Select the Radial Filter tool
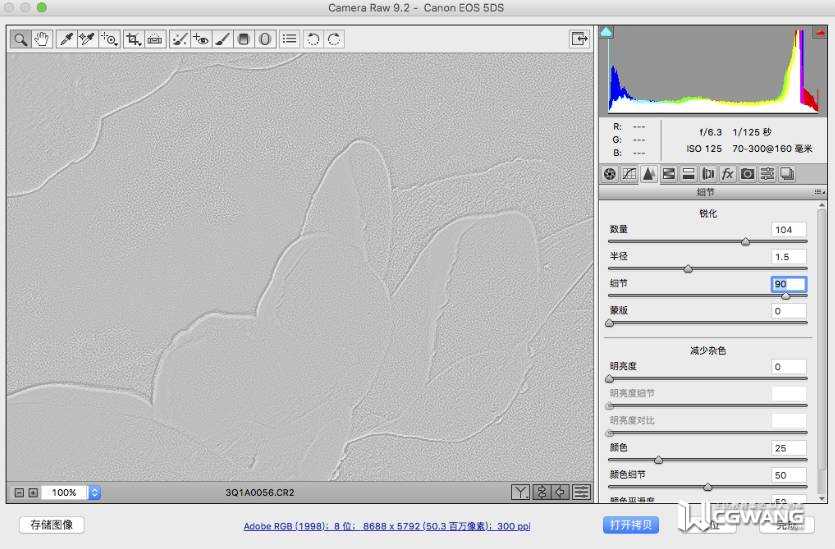Image resolution: width=835 pixels, height=549 pixels. pos(265,39)
